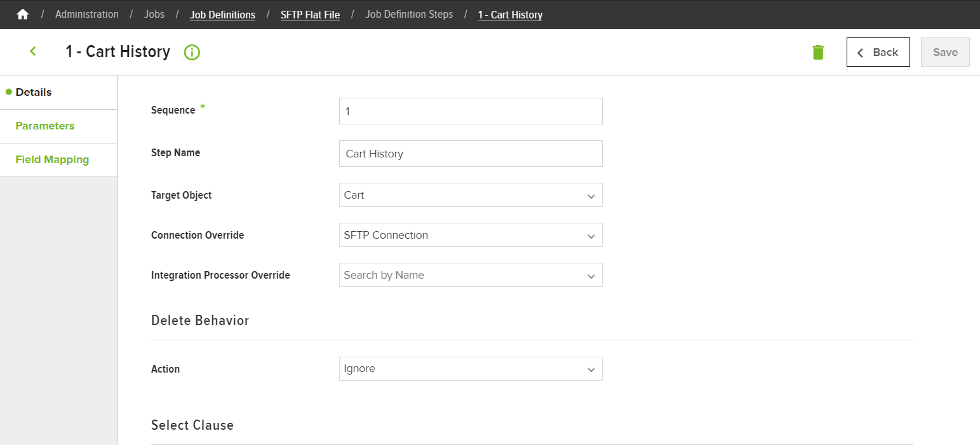
Task: Click chevron on Ignore action dropdown
Action: (x=591, y=370)
